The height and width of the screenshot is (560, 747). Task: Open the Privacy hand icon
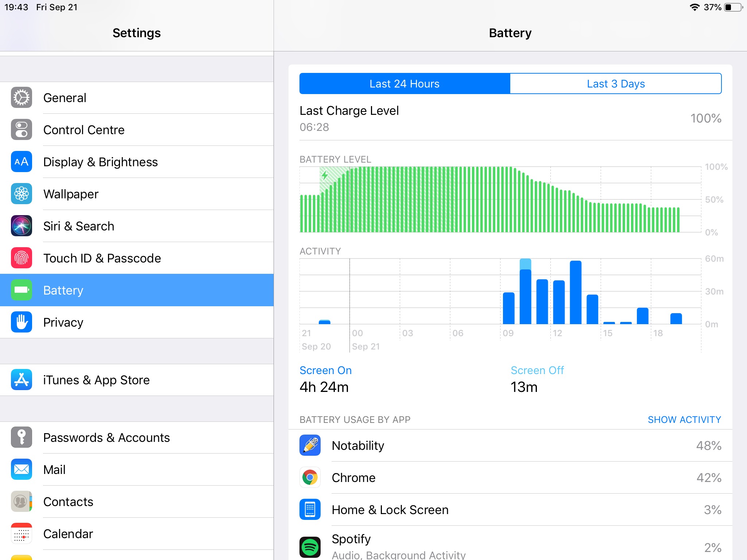(22, 322)
